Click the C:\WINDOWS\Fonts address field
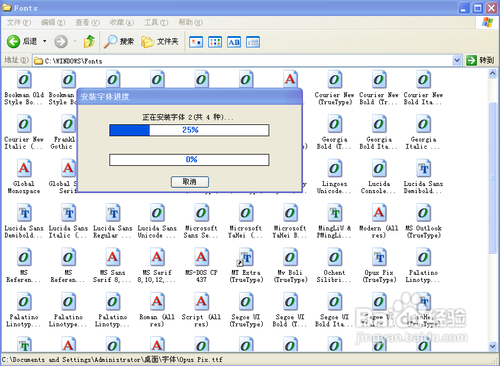This screenshot has height=366, width=500. click(243, 61)
